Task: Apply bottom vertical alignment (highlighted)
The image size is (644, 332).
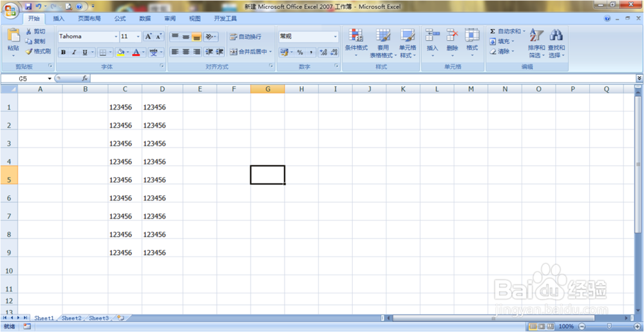Action: 196,37
